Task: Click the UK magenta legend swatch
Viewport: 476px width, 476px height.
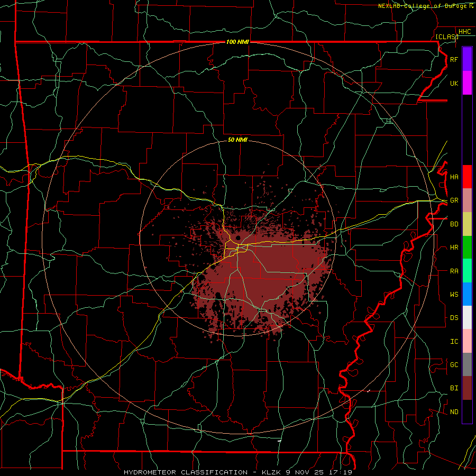Action: [x=467, y=83]
